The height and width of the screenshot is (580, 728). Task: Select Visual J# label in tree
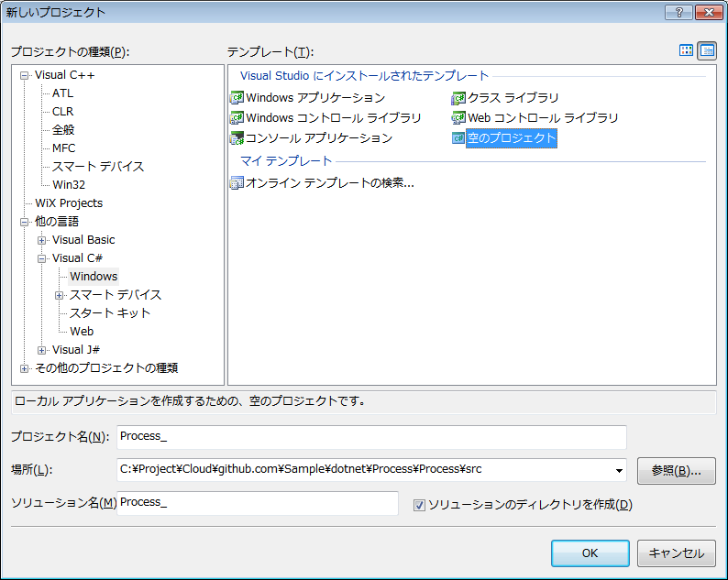tap(76, 350)
